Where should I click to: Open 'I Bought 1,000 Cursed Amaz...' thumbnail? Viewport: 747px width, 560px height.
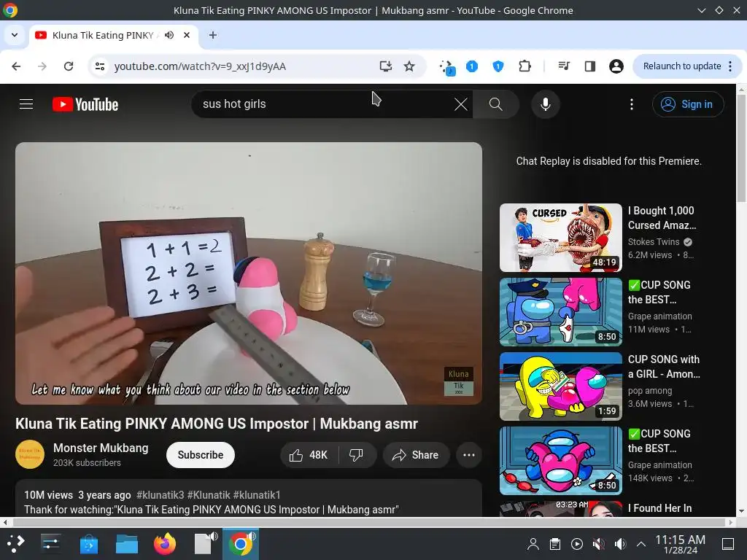561,238
